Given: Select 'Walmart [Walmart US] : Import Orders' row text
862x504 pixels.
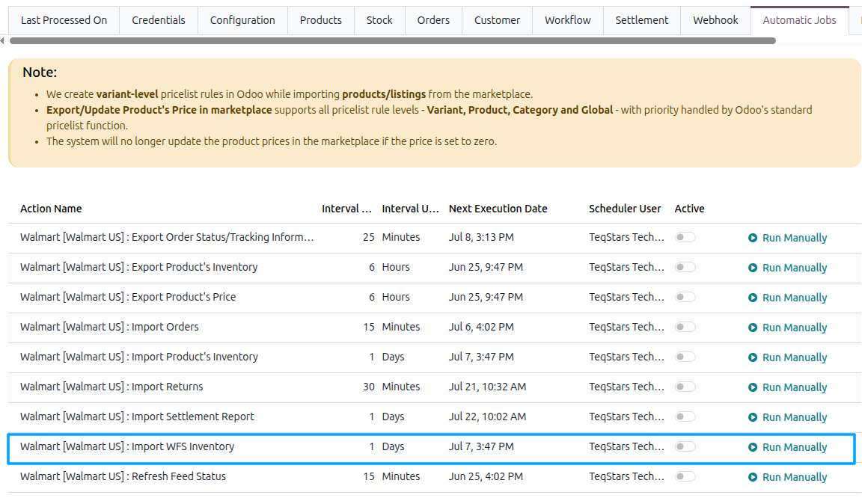Looking at the screenshot, I should click(109, 327).
